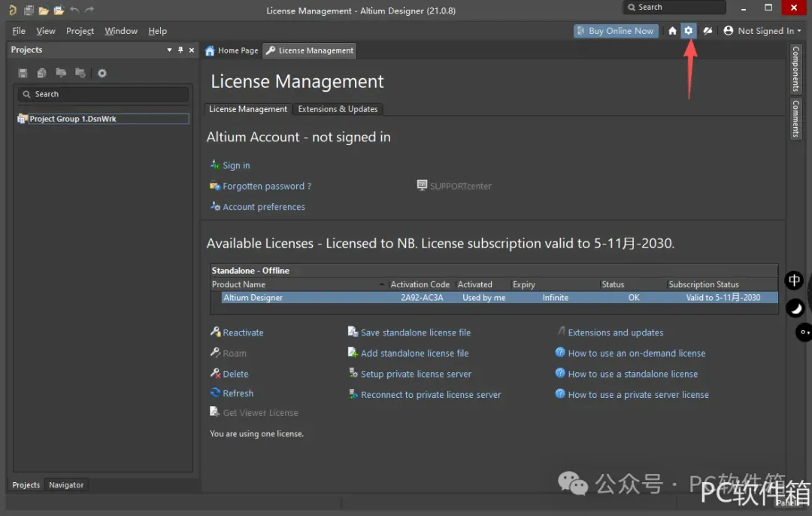Click the Undo arrow icon
Viewport: 812px width, 516px height.
coord(74,9)
